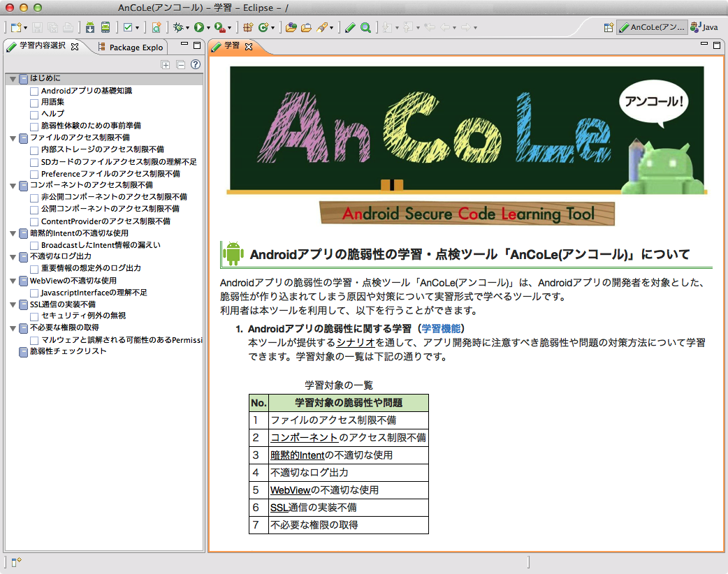
Task: Check the box for 脆弱性体験のための事前準備
Action: [x=34, y=126]
